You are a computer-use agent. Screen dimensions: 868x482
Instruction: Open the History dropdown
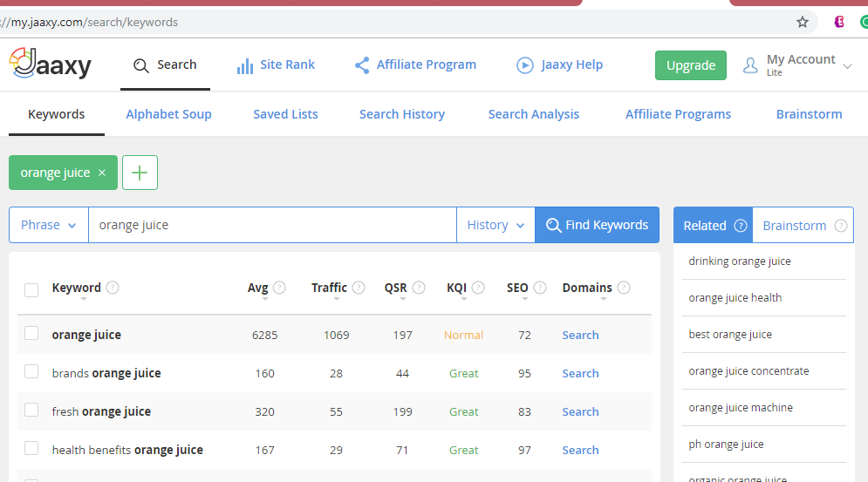tap(496, 225)
